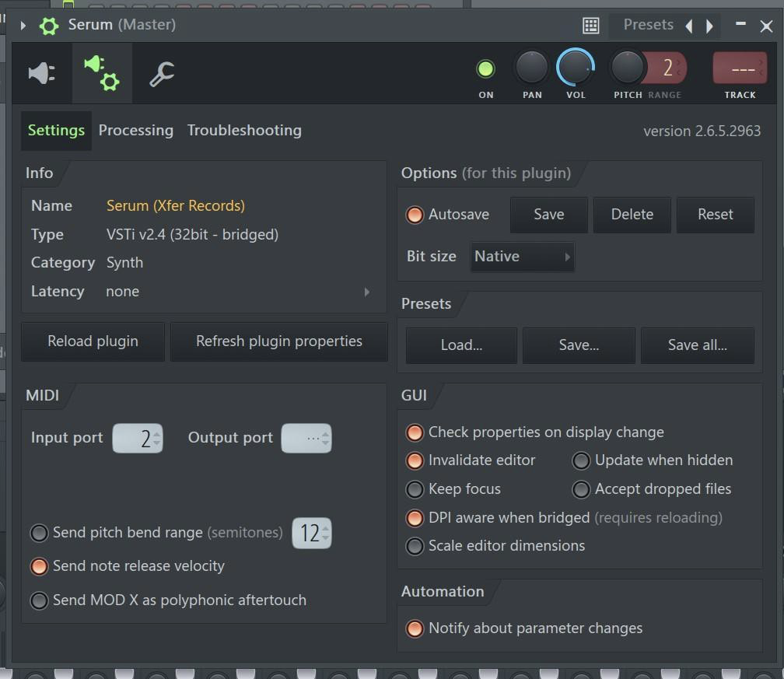Viewport: 784px width, 679px height.
Task: Enable the Keep focus option
Action: tap(415, 489)
